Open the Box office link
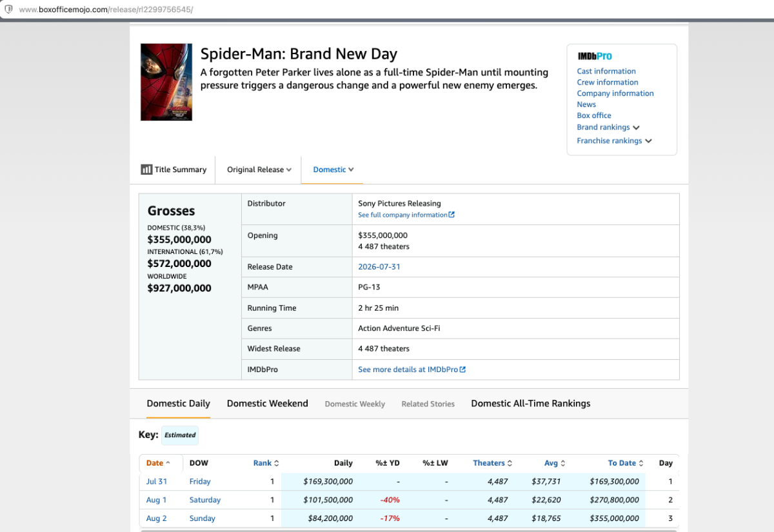 [x=594, y=115]
